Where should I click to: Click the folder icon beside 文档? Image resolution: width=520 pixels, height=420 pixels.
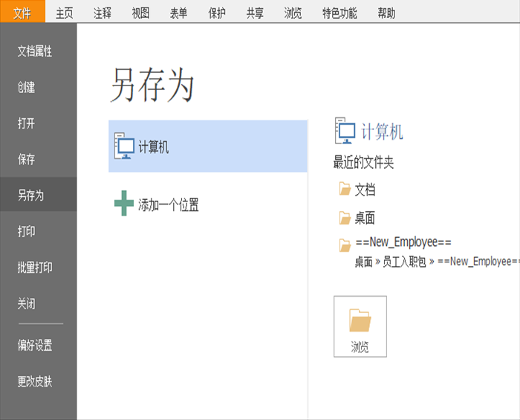(345, 189)
